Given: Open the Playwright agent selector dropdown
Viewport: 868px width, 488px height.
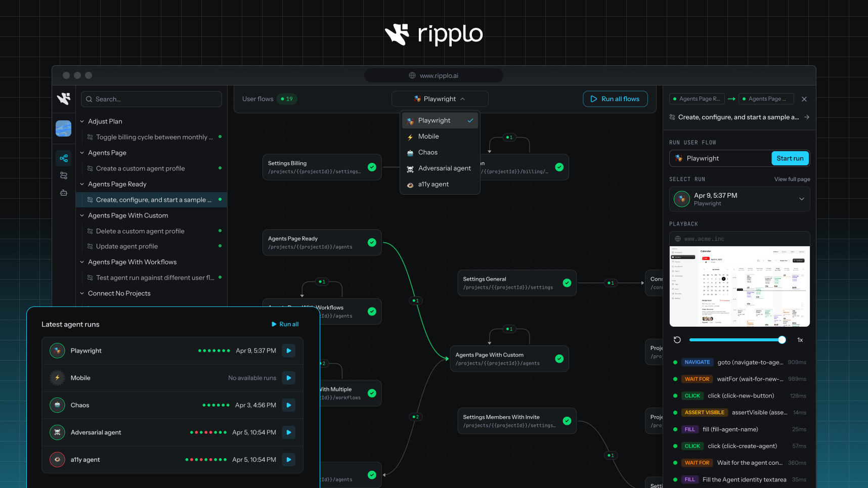Looking at the screenshot, I should coord(440,99).
